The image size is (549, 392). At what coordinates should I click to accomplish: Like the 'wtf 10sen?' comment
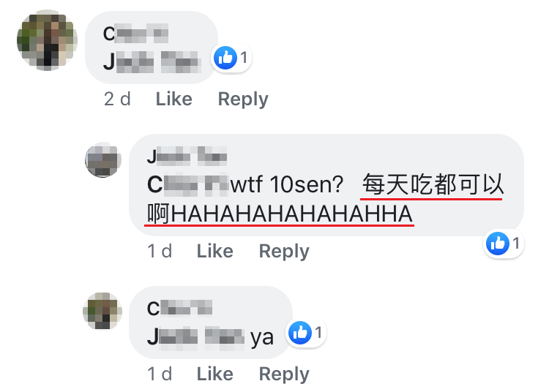215,251
